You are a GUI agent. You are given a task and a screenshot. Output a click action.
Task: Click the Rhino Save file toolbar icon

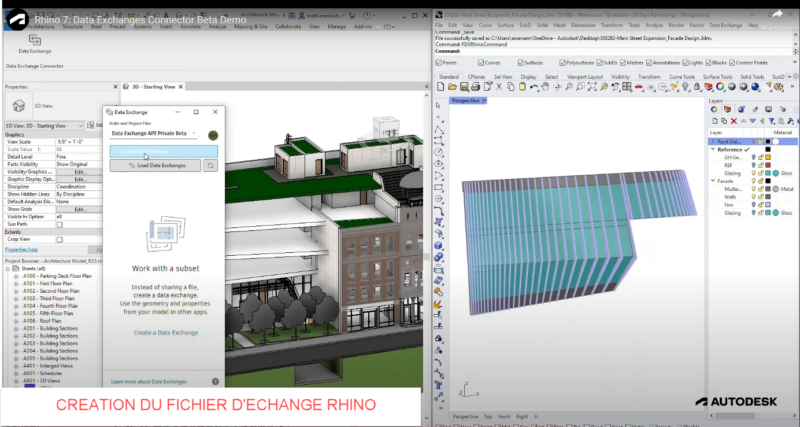point(462,88)
